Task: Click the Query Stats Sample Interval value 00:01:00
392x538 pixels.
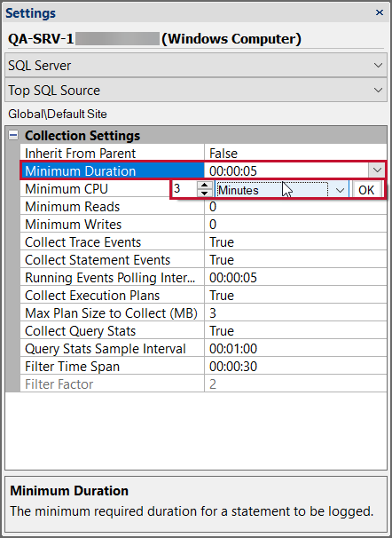Action: [233, 349]
